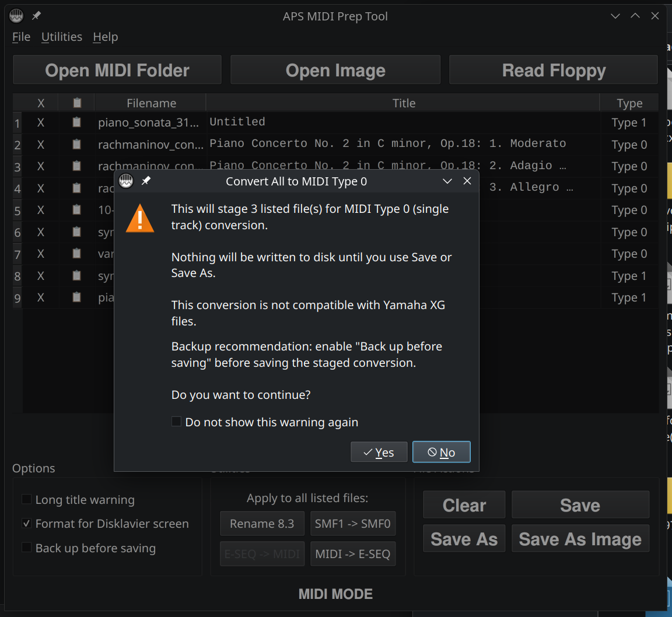The image size is (672, 617).
Task: Turn on Back up before saving
Action: pyautogui.click(x=27, y=548)
